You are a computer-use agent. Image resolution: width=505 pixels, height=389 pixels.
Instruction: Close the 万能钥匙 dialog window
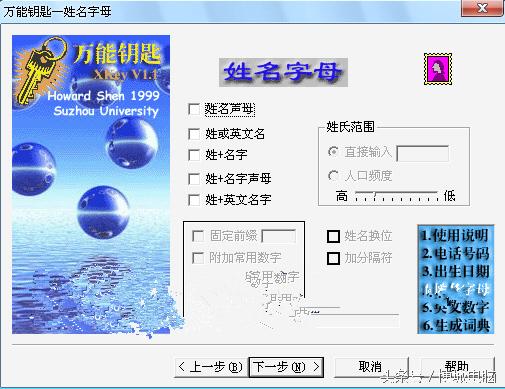pyautogui.click(x=482, y=8)
